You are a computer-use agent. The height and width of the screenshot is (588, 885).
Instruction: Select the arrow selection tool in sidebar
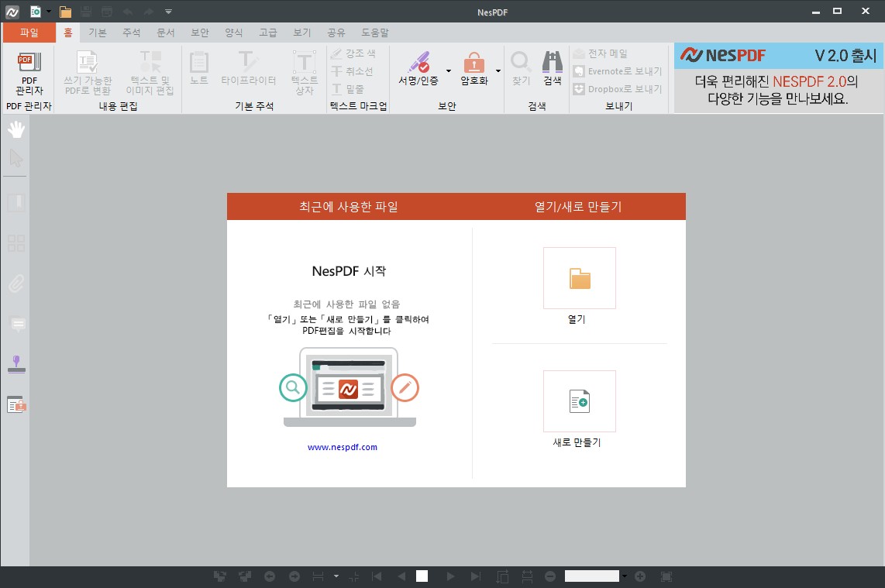16,159
